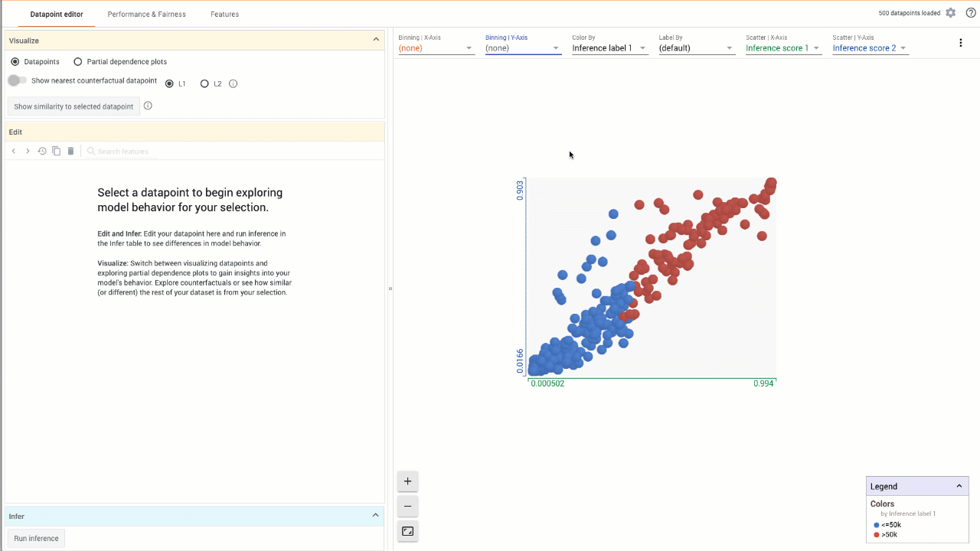Click the help question mark icon
The width and height of the screenshot is (980, 551).
point(971,13)
